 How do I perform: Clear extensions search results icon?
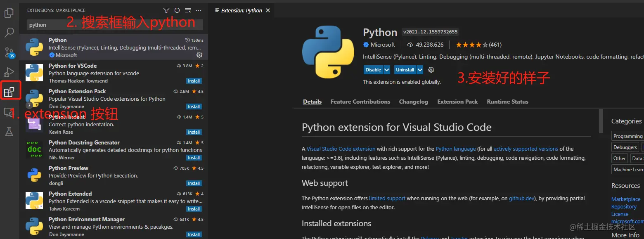coord(188,10)
